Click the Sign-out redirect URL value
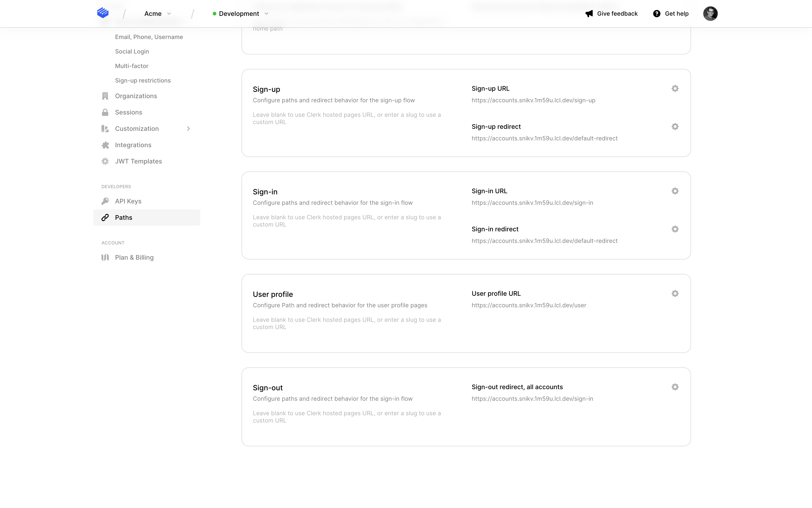The height and width of the screenshot is (508, 812). coord(532,398)
